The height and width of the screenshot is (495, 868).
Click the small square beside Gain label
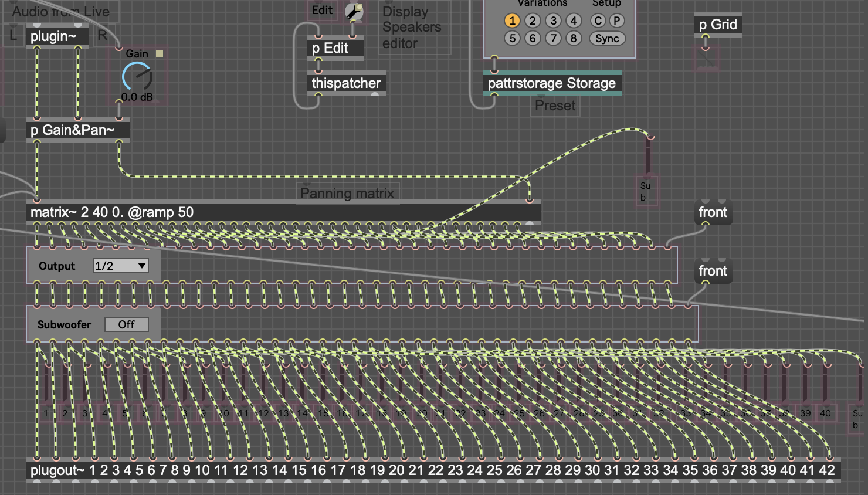click(x=159, y=54)
